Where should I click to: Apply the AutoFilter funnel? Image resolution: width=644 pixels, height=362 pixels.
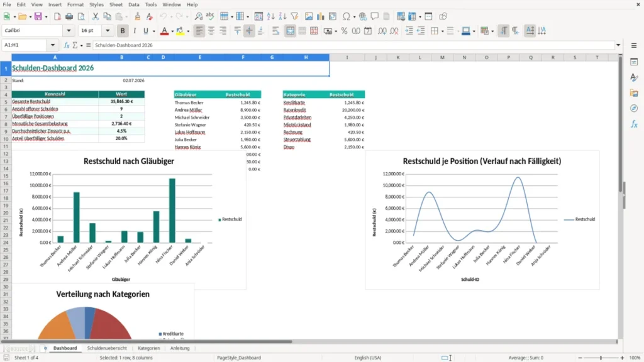coord(294,16)
